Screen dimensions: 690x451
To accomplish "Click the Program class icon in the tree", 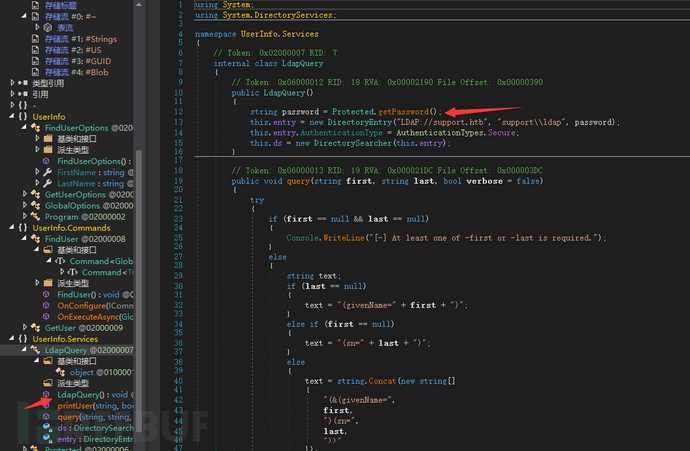I will click(35, 216).
